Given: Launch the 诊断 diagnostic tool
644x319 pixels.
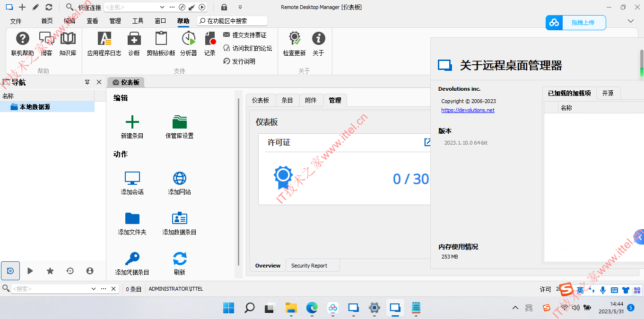Looking at the screenshot, I should coord(134,44).
